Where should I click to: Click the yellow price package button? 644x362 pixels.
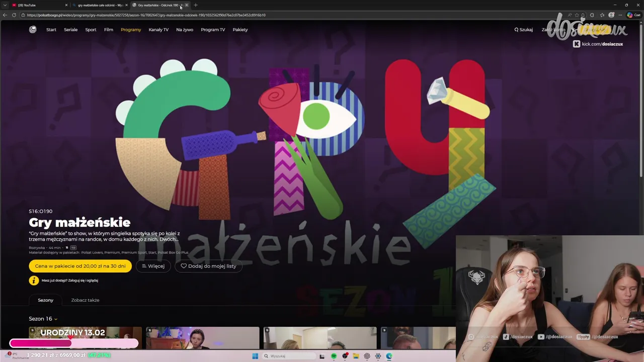[x=80, y=266]
